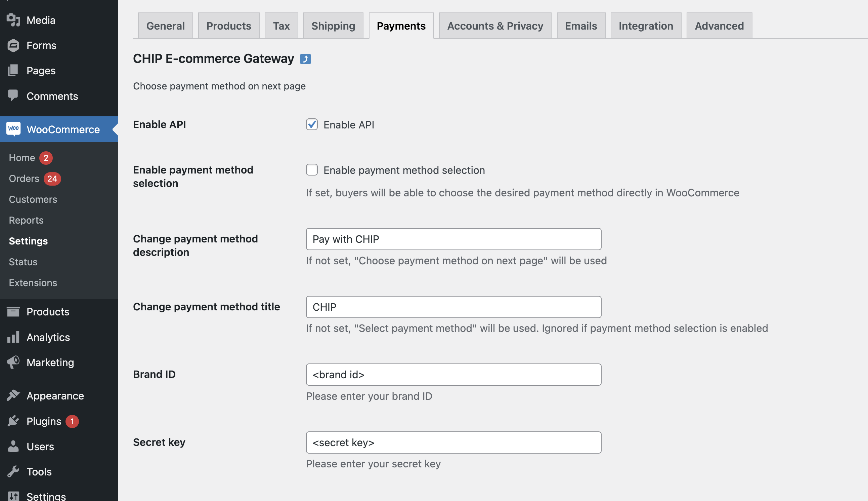
Task: Open the Products settings tab
Action: (x=229, y=26)
